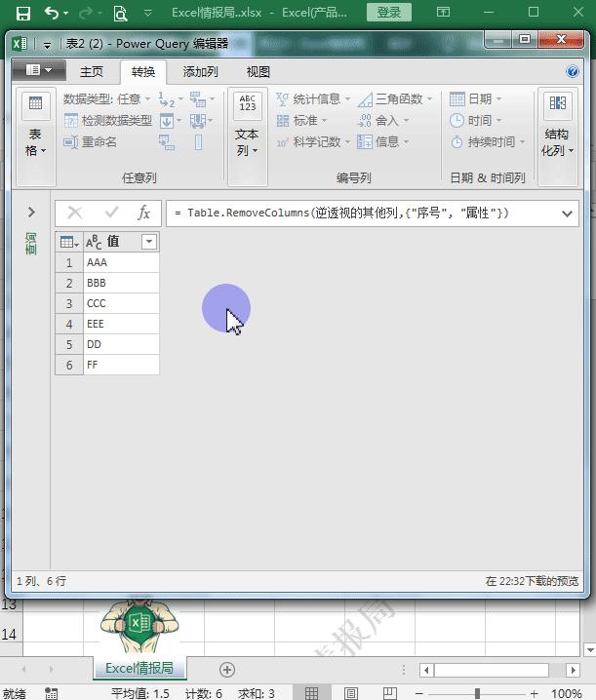Click the 表格 table icon in ribbon
Viewport: 596px width, 700px height.
(35, 103)
